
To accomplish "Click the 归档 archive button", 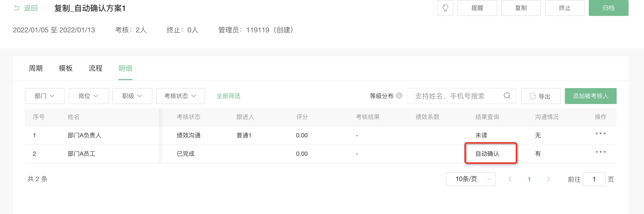I will (x=608, y=8).
